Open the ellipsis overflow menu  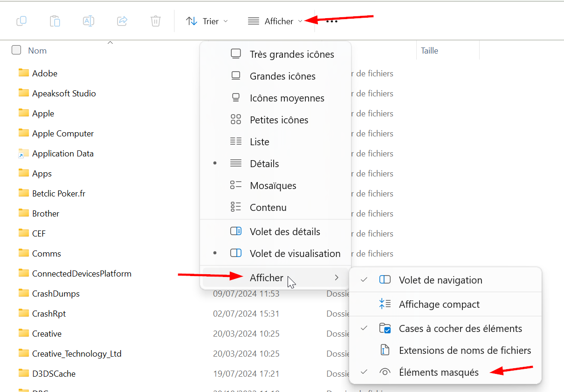coord(331,21)
